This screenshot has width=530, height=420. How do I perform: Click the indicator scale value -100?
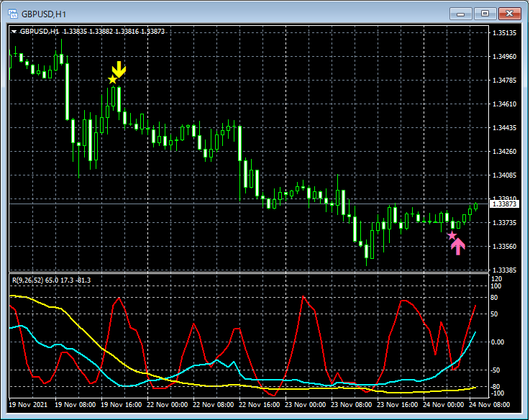point(496,393)
